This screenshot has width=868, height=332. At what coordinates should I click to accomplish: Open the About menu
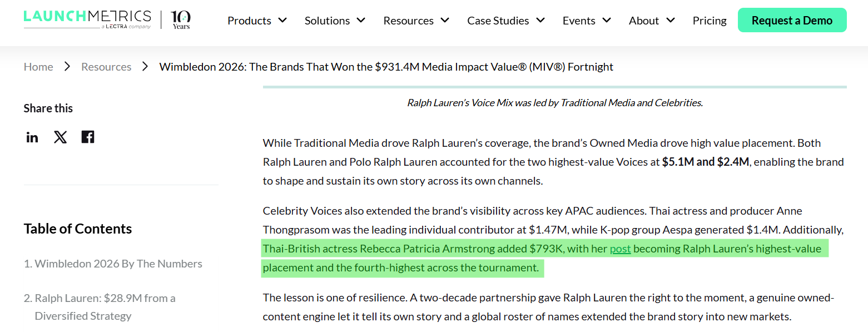tap(652, 21)
